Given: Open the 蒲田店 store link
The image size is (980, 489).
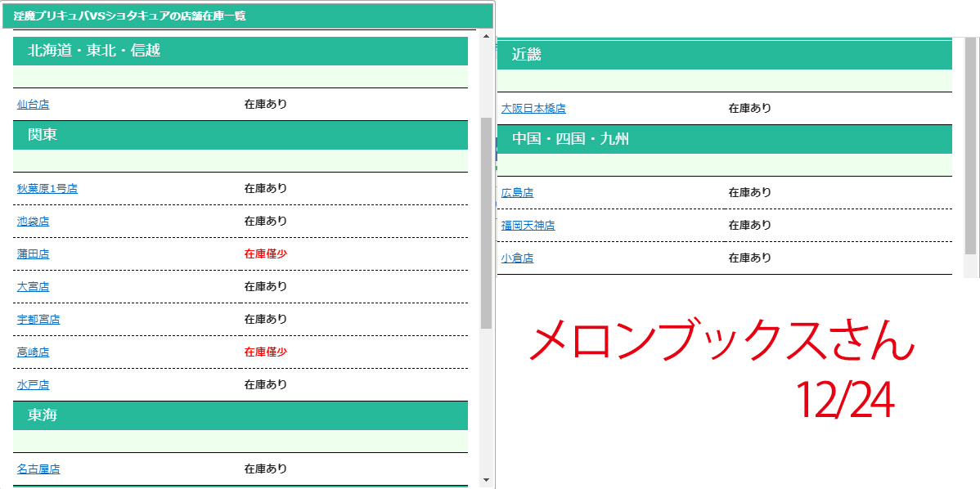Looking at the screenshot, I should pyautogui.click(x=33, y=254).
